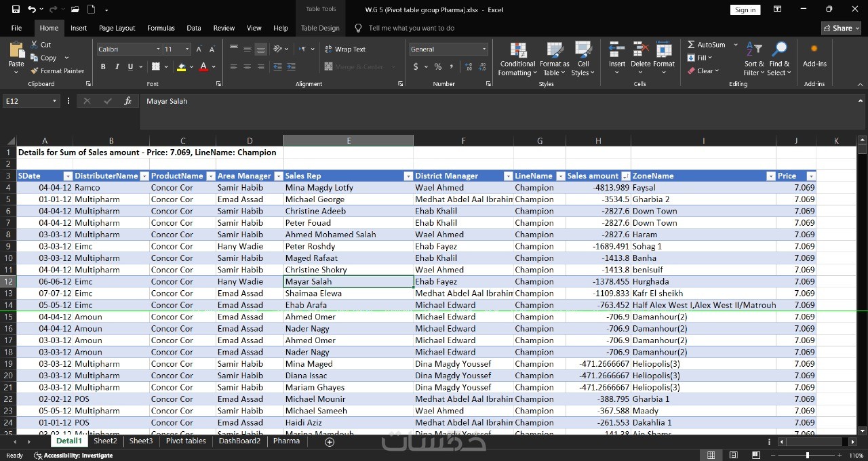
Task: Switch to the Pivot tables sheet tab
Action: tap(186, 441)
